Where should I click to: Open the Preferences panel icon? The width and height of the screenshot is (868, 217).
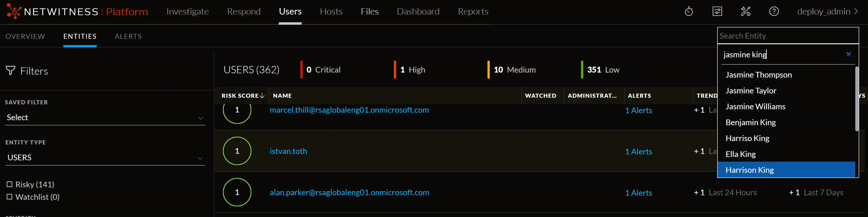pyautogui.click(x=717, y=11)
